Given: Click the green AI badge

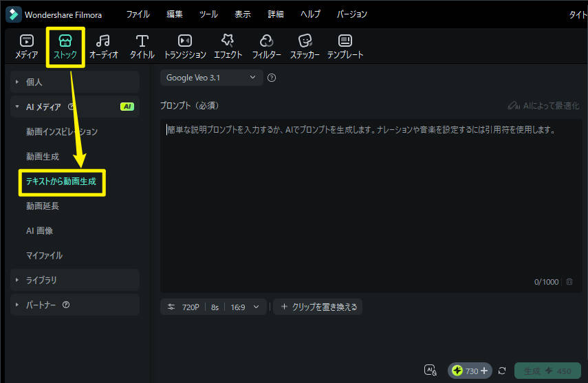Looking at the screenshot, I should coord(127,107).
